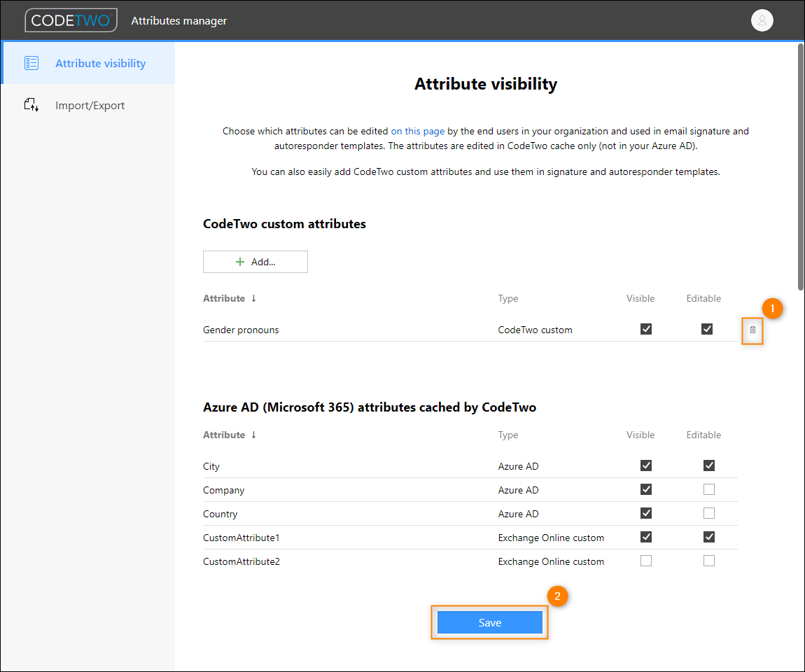Viewport: 805px width, 672px height.
Task: Select the CustomAttribute1 attribute name
Action: [x=241, y=538]
